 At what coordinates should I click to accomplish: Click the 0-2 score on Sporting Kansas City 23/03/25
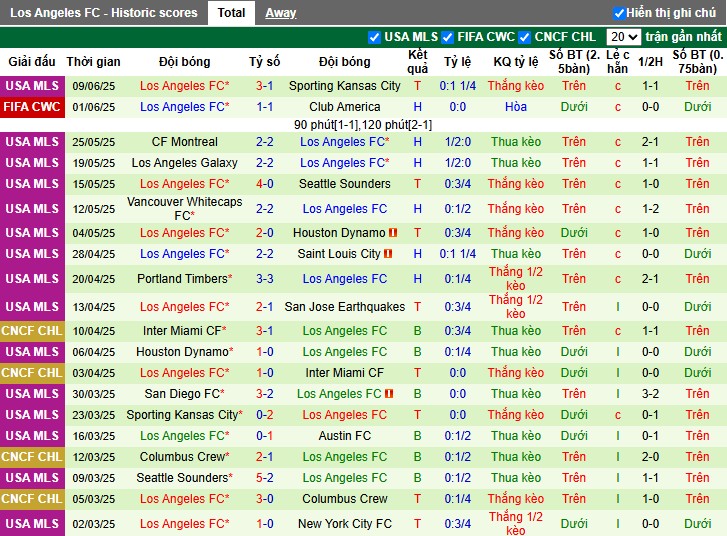click(x=264, y=415)
